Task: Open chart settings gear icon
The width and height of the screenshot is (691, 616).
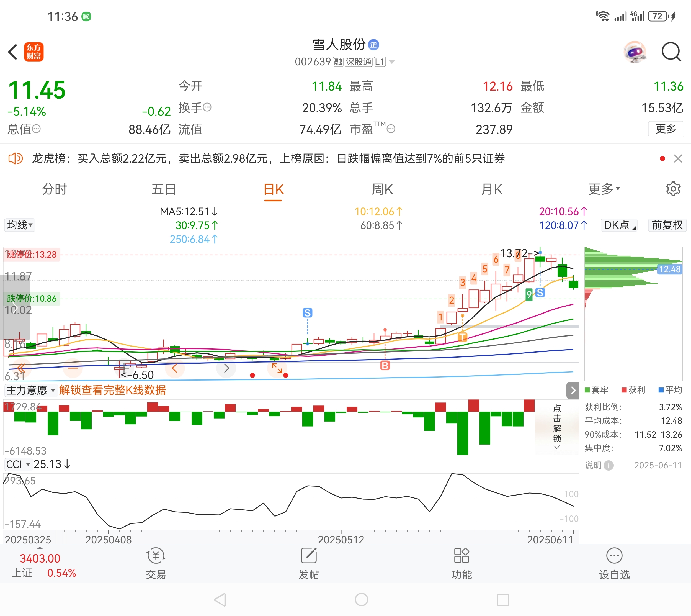Action: [673, 189]
